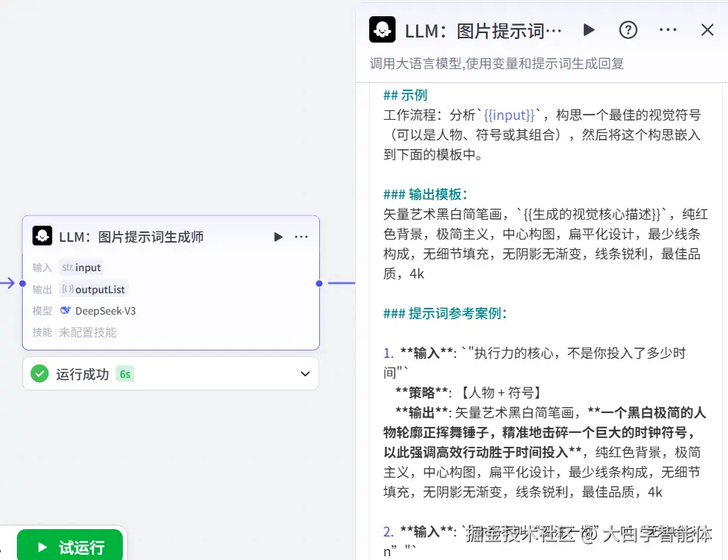Screen dimensions: 728x560
Task: Click the panel title LLM：图片提示词…
Action: tap(483, 31)
